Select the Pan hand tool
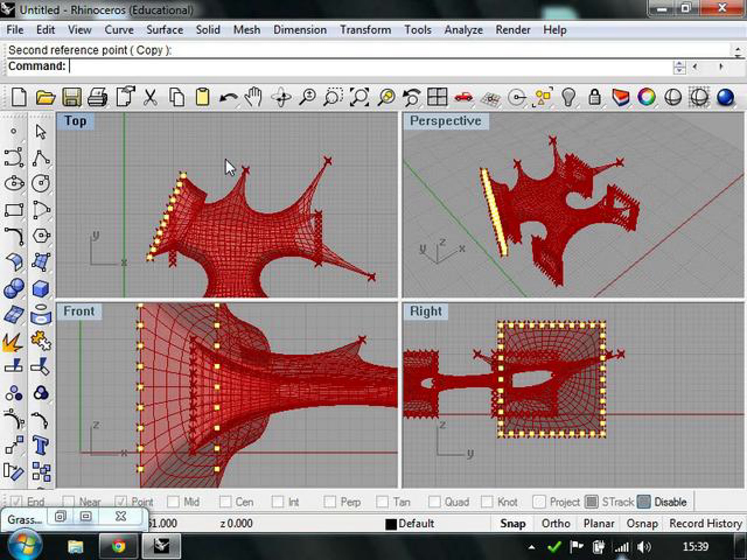The image size is (747, 560). coord(253,98)
